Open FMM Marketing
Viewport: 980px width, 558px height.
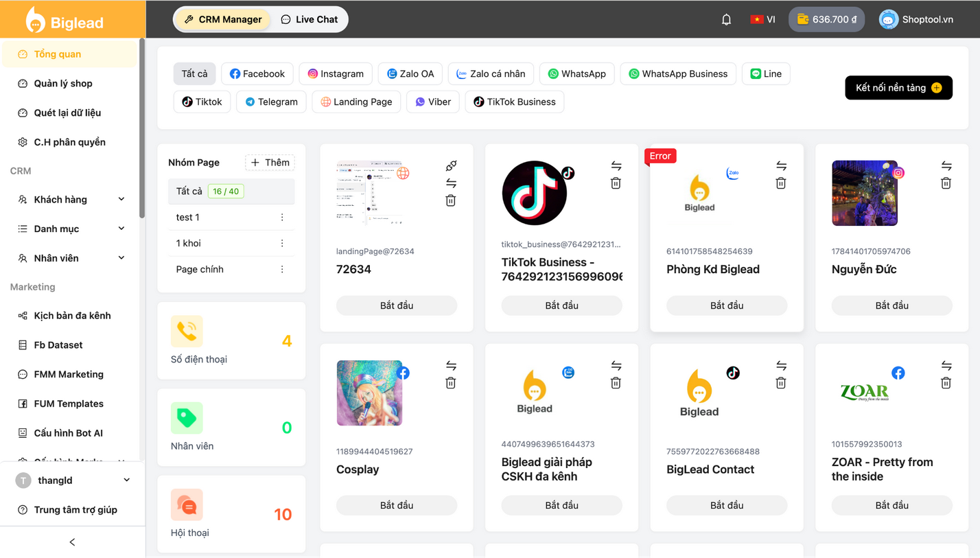pyautogui.click(x=69, y=374)
